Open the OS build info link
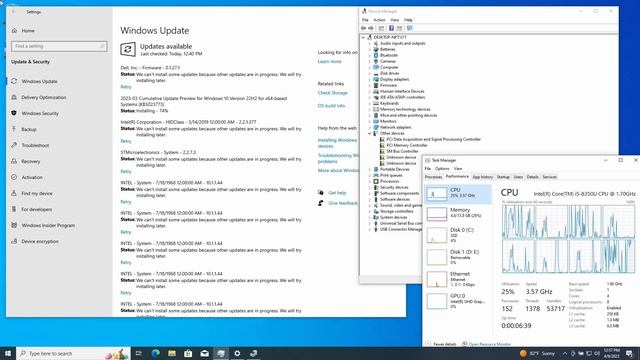This screenshot has height=360, width=640. [331, 106]
